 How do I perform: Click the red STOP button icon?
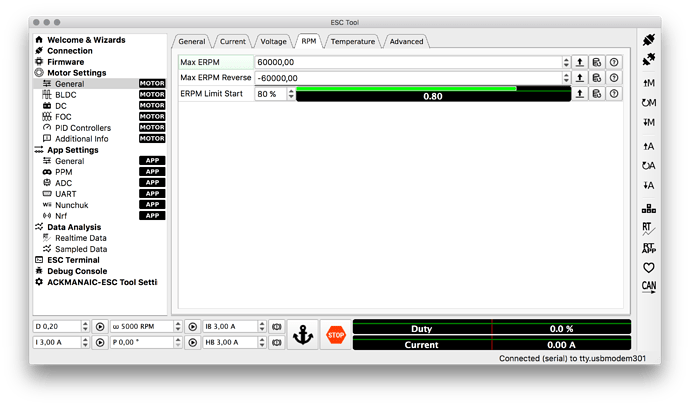[x=335, y=335]
